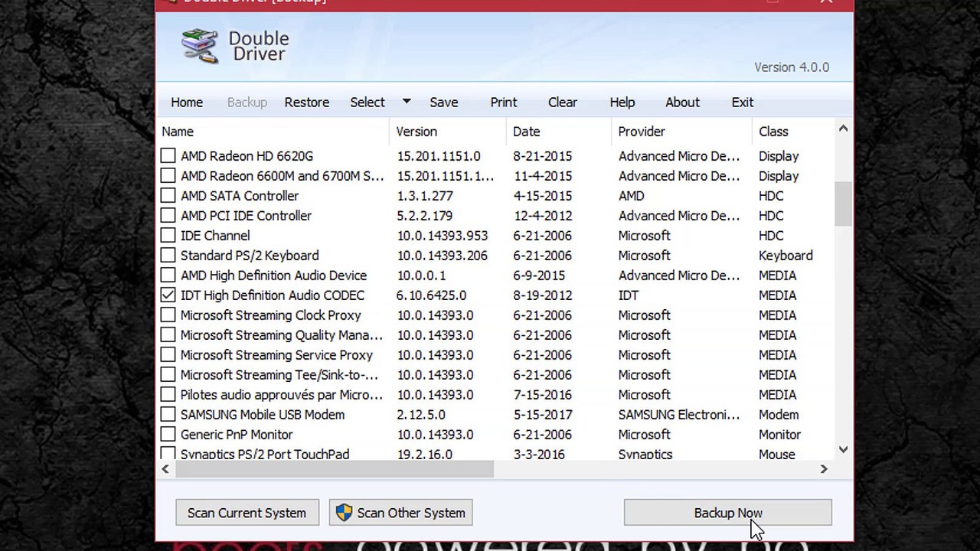Select the AMD PCI IDE Controller checkbox
Image resolution: width=980 pixels, height=551 pixels.
click(168, 216)
